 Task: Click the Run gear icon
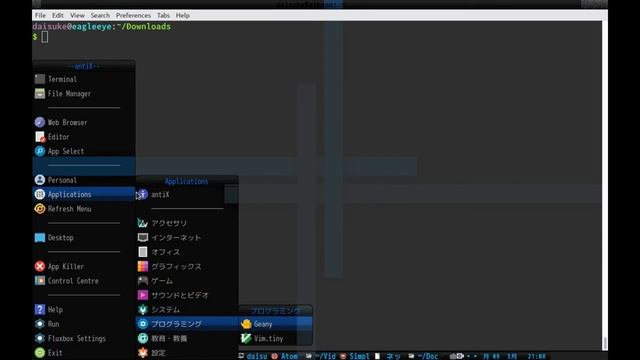40,324
